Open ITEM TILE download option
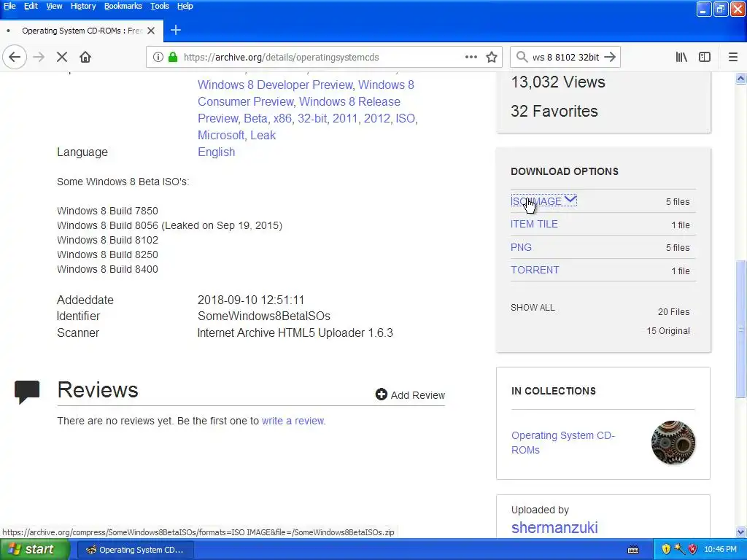Image resolution: width=747 pixels, height=560 pixels. pos(534,224)
